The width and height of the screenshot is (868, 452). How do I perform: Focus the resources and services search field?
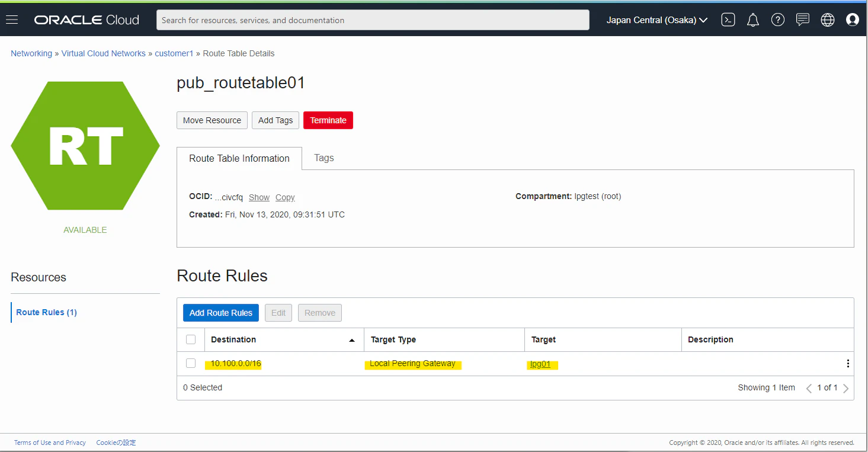click(373, 20)
